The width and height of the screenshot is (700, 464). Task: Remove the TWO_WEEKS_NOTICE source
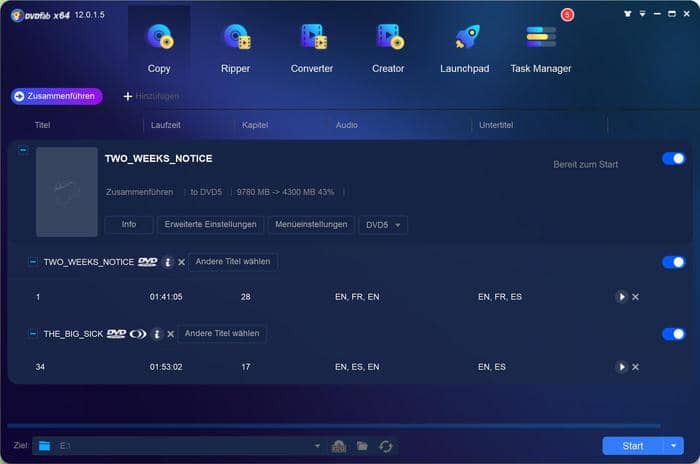click(181, 262)
